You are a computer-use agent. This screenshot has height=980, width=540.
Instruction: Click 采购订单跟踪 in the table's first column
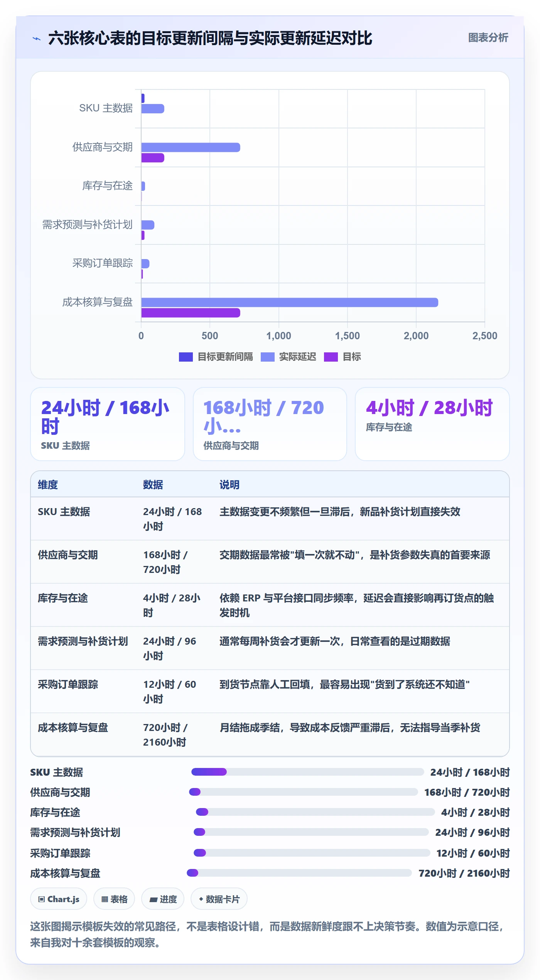tap(68, 684)
